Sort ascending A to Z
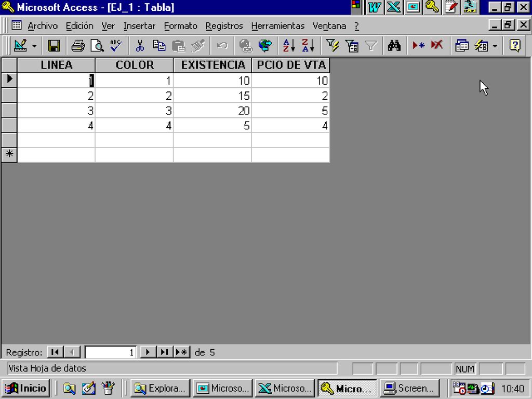 click(289, 46)
